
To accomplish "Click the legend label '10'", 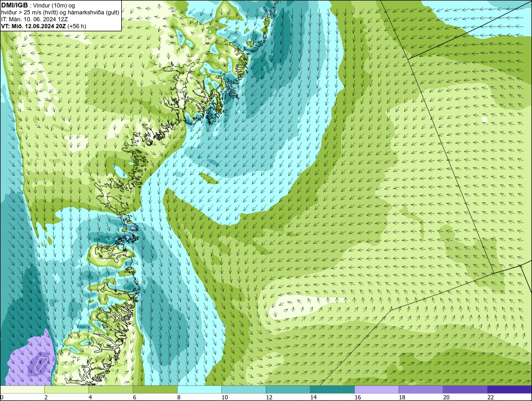I will [225, 398].
